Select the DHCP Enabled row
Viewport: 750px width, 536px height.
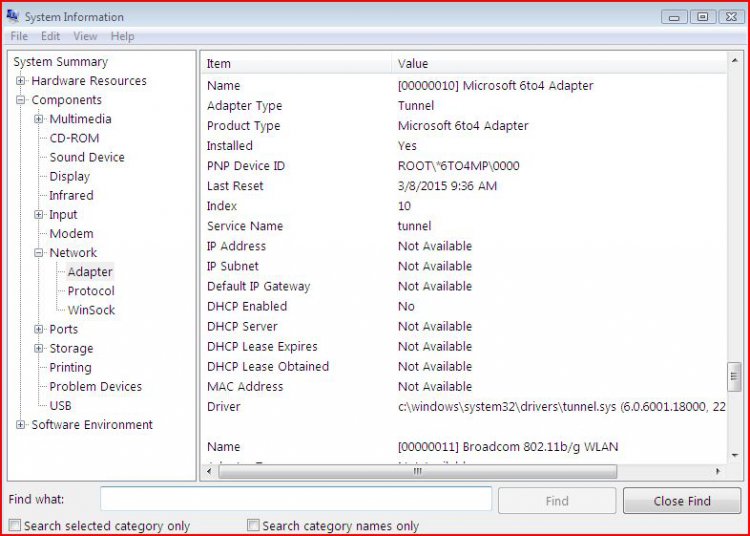[x=463, y=306]
